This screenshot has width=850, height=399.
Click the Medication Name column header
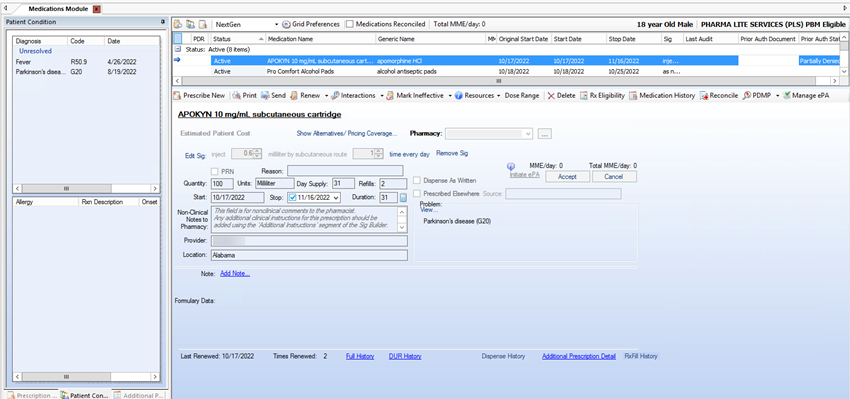tap(320, 39)
